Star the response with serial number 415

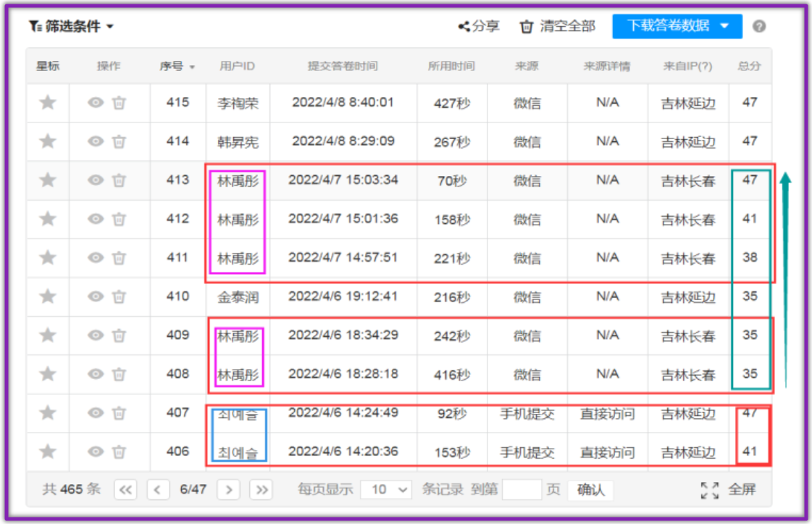(48, 102)
